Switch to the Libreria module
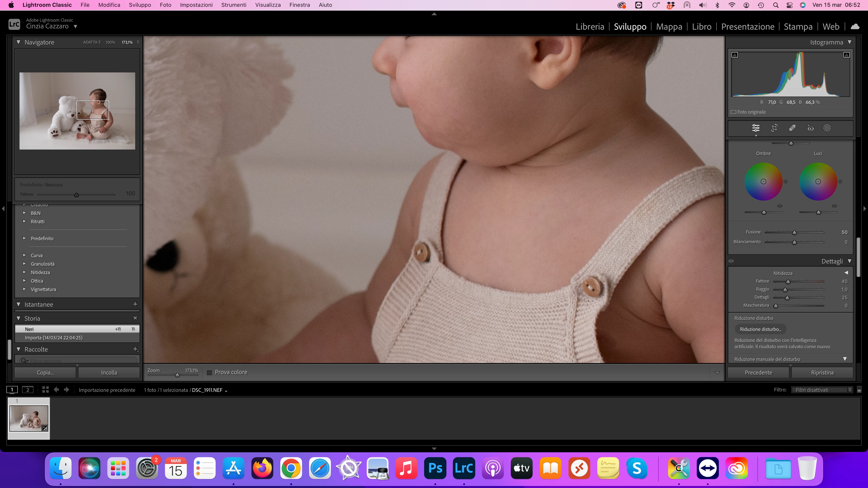868x488 pixels. tap(590, 27)
